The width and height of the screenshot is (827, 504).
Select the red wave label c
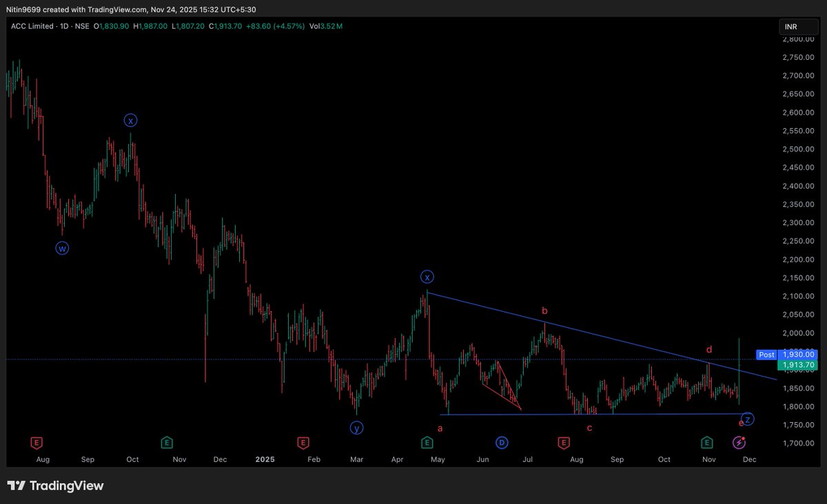[589, 428]
